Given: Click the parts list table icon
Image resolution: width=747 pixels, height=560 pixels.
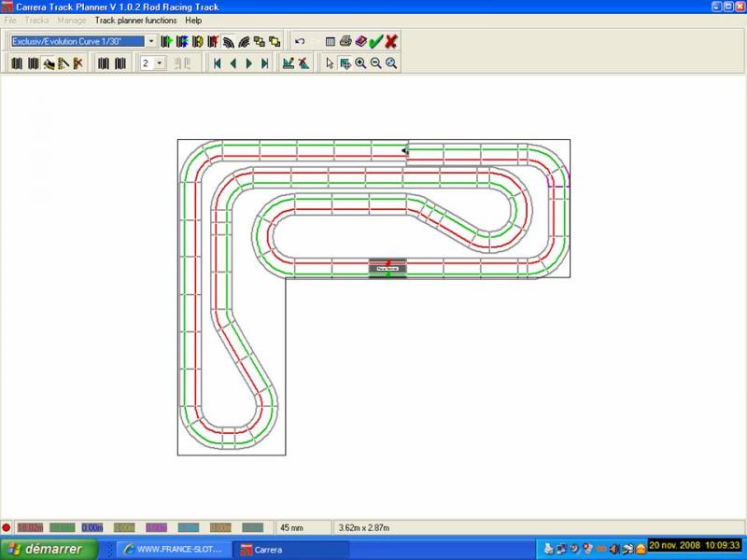Looking at the screenshot, I should pos(330,41).
